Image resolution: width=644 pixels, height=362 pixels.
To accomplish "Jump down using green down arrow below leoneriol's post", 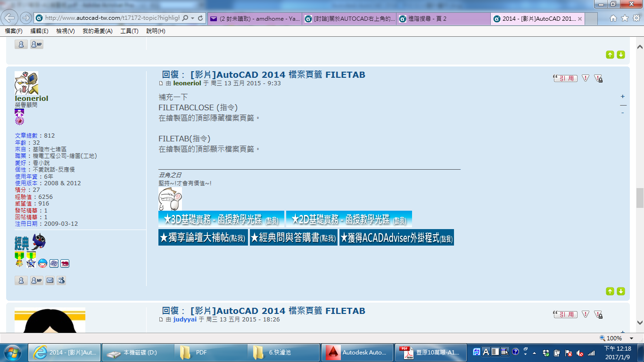I will click(x=621, y=291).
